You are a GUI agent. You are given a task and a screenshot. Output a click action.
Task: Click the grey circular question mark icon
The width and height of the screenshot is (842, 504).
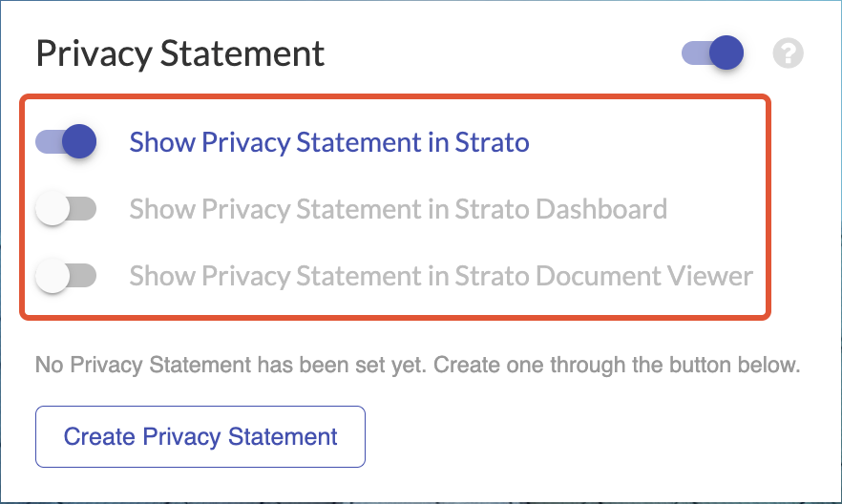point(789,53)
